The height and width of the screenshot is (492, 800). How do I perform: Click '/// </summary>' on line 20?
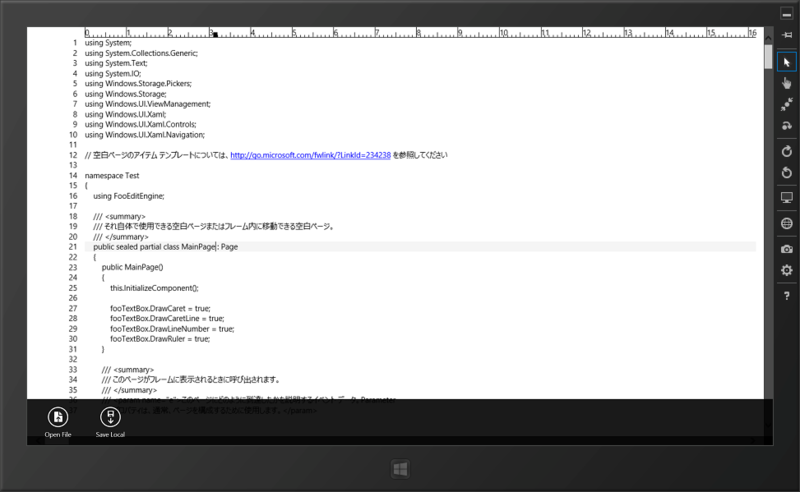coord(120,237)
